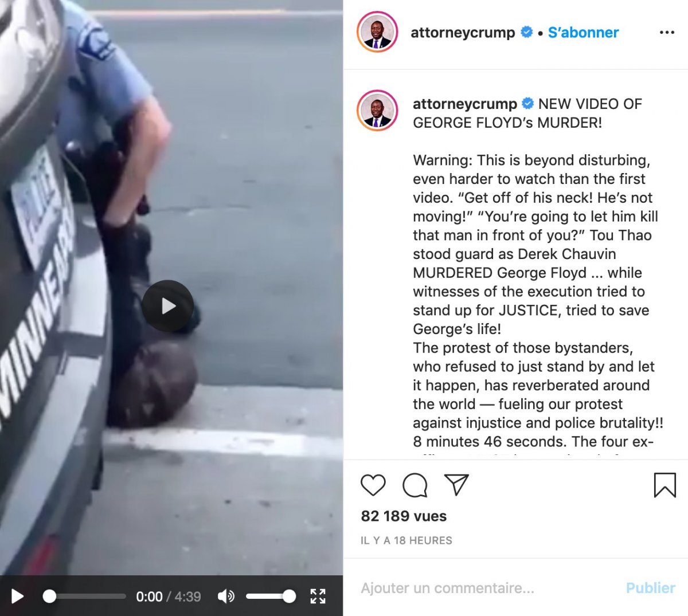Like the post with the heart icon

pyautogui.click(x=373, y=485)
